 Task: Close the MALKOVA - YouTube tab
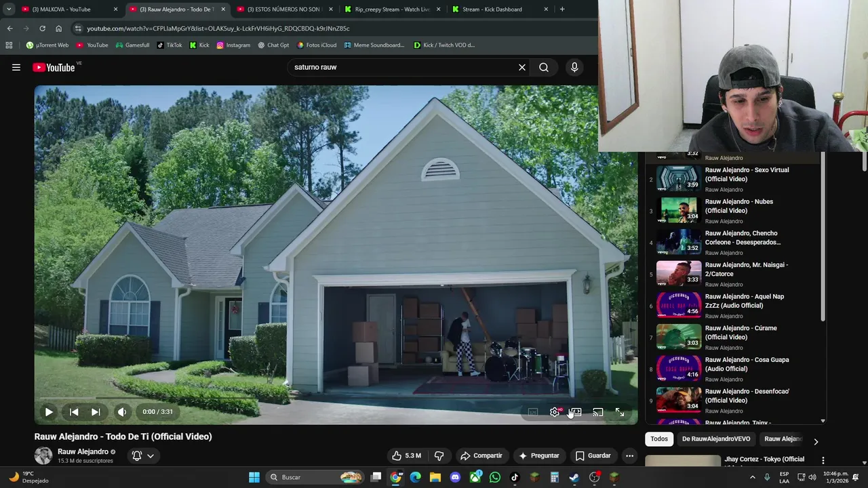pyautogui.click(x=115, y=9)
